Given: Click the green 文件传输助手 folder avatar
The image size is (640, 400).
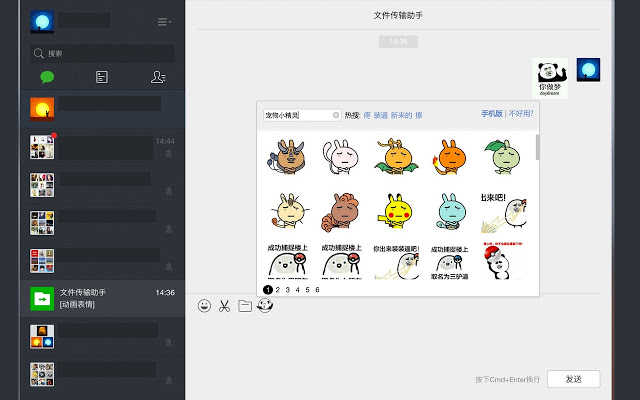Looking at the screenshot, I should pos(42,299).
